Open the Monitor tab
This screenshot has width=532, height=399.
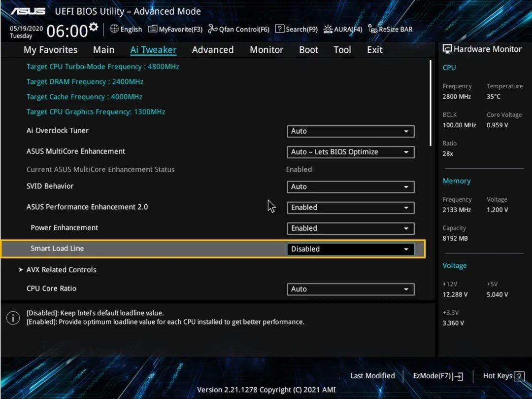266,50
